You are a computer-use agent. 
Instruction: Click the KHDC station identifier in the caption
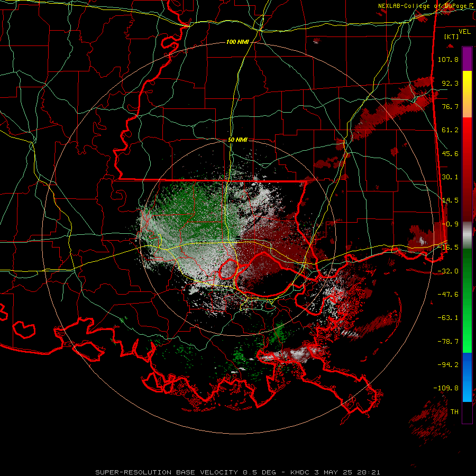[300, 472]
